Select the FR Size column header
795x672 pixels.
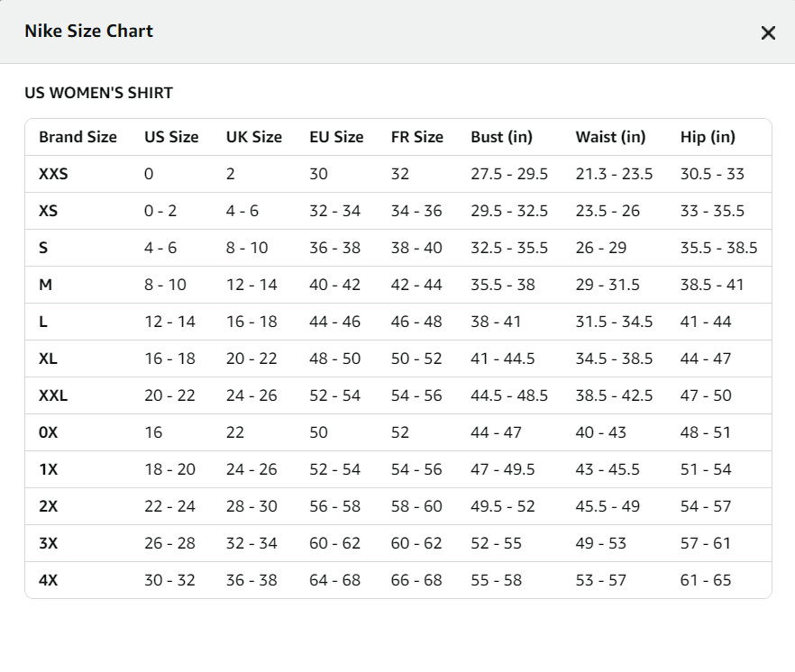[416, 137]
